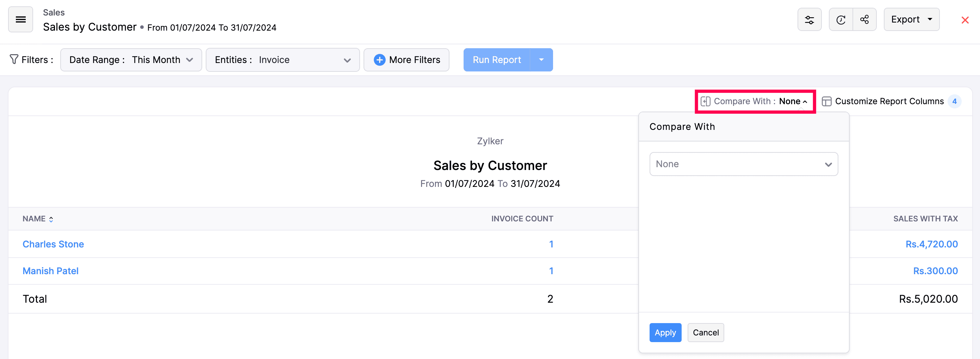Cancel the Compare With dialog

pyautogui.click(x=705, y=332)
